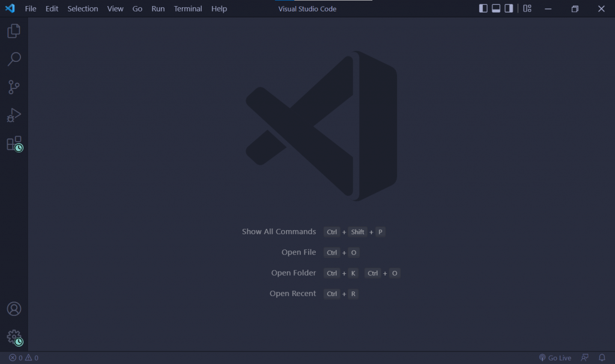Viewport: 615px width, 364px height.
Task: Click the feedback icon in status bar
Action: point(584,357)
